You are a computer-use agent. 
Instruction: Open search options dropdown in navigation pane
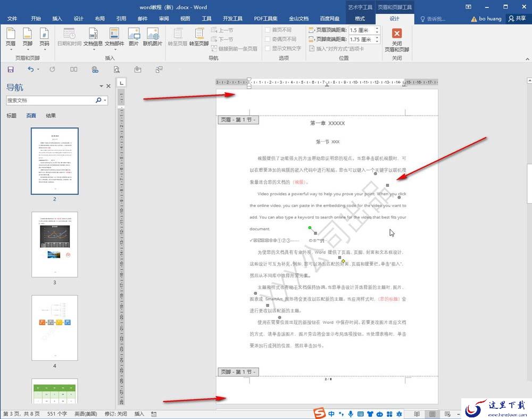tap(105, 100)
